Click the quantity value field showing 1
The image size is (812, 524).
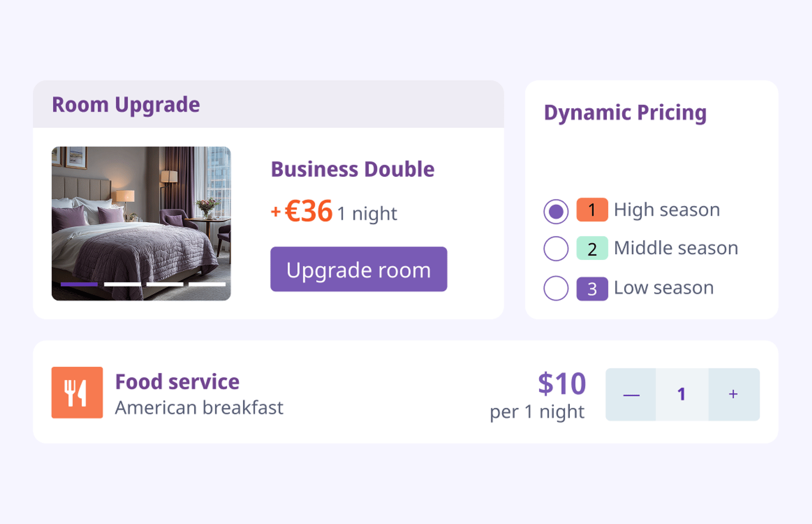682,395
